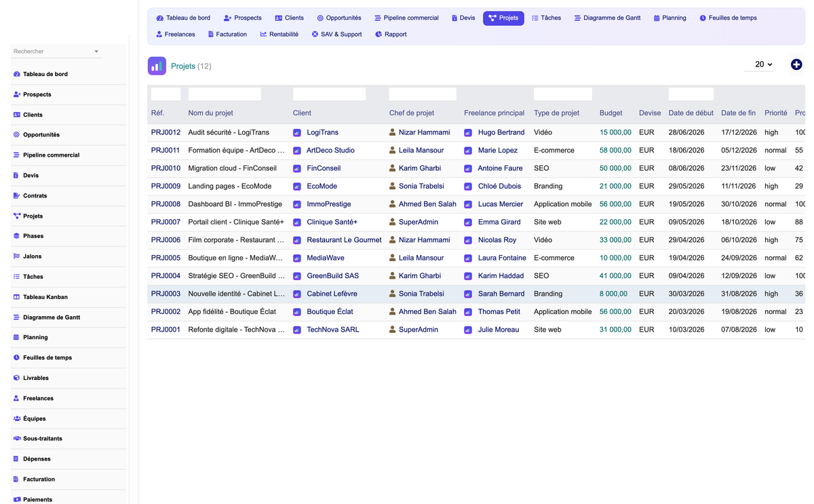Click the Livrables box icon in sidebar
Image resolution: width=814 pixels, height=504 pixels.
click(x=17, y=378)
